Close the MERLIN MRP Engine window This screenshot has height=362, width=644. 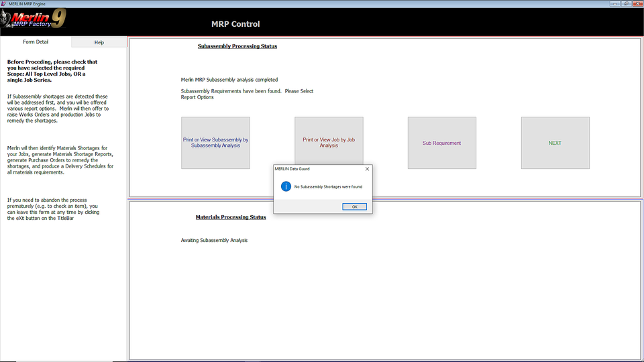pos(637,3)
